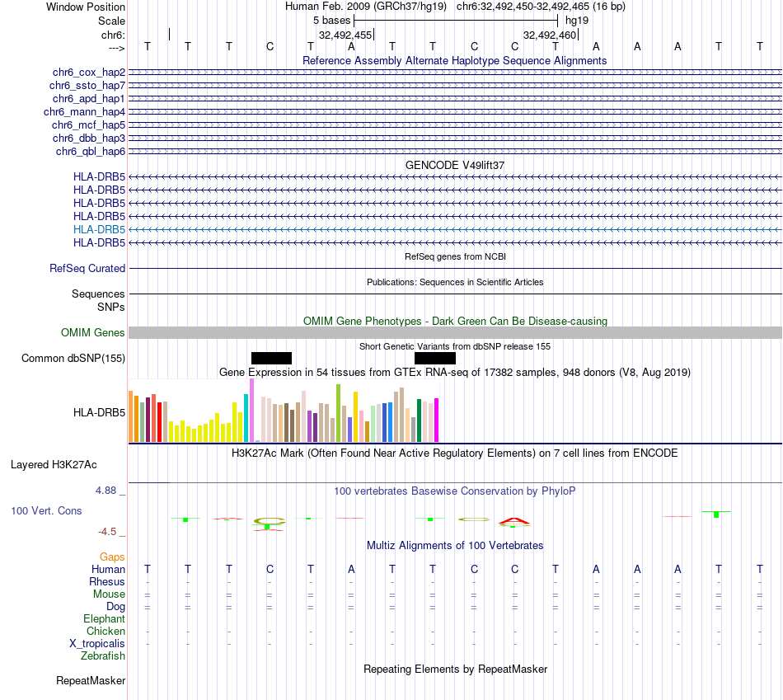Click the chr6_mcf_hap5 label

tap(88, 124)
